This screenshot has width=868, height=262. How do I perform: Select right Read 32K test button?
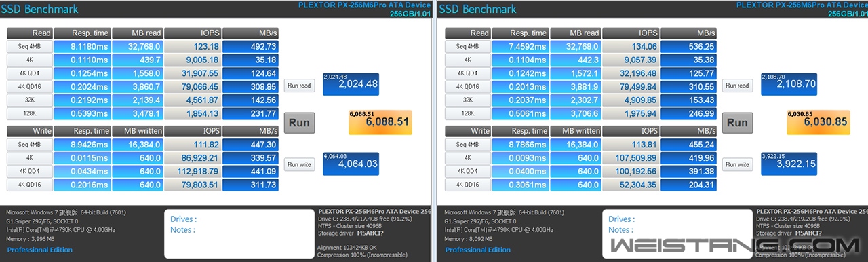[x=467, y=100]
